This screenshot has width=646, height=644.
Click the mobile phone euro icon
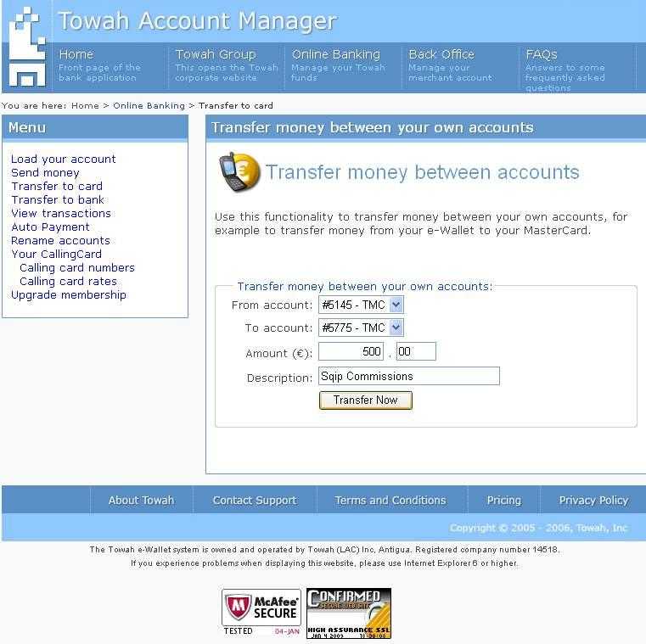click(239, 171)
